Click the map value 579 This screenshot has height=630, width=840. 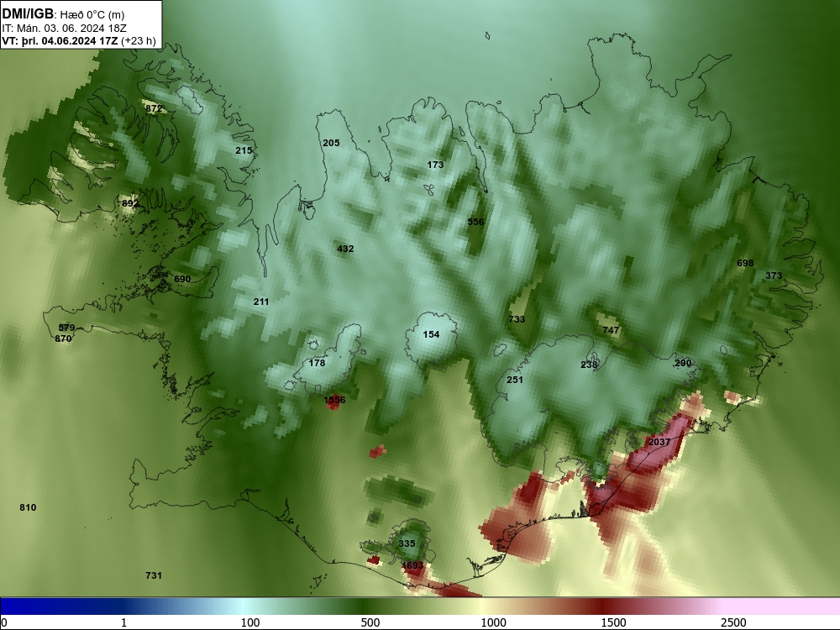pyautogui.click(x=66, y=328)
